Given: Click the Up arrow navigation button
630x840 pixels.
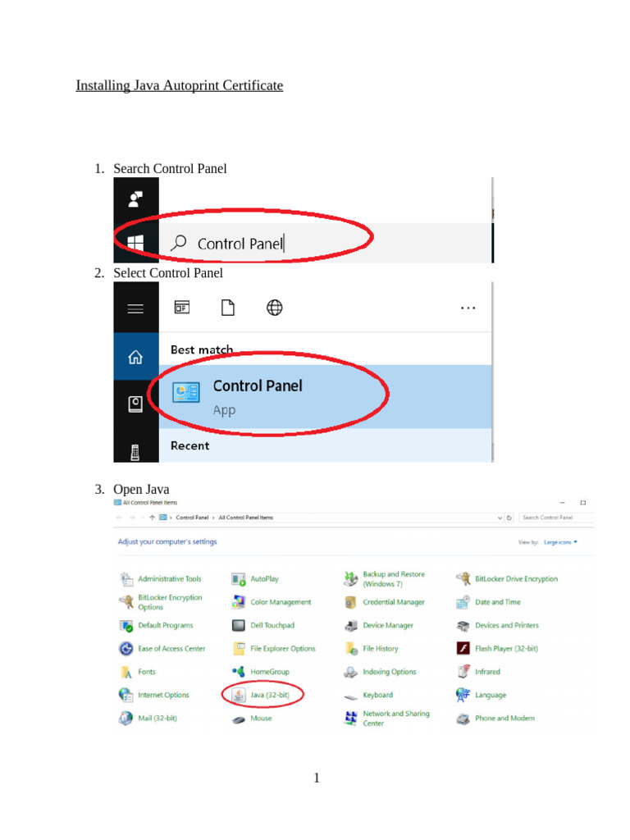Looking at the screenshot, I should click(x=152, y=518).
